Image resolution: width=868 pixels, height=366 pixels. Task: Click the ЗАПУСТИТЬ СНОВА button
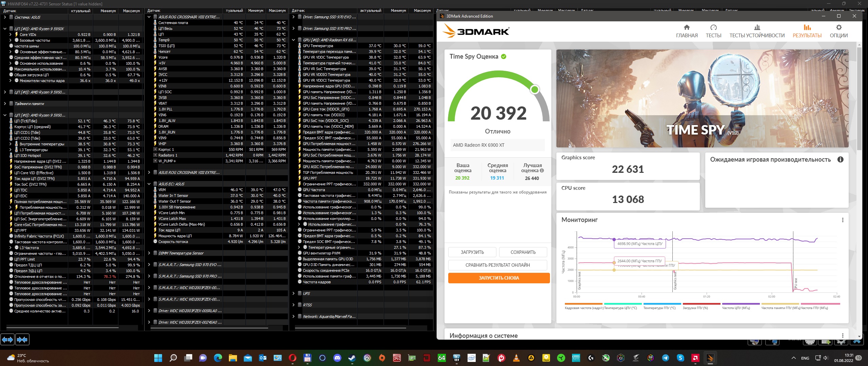coord(499,278)
